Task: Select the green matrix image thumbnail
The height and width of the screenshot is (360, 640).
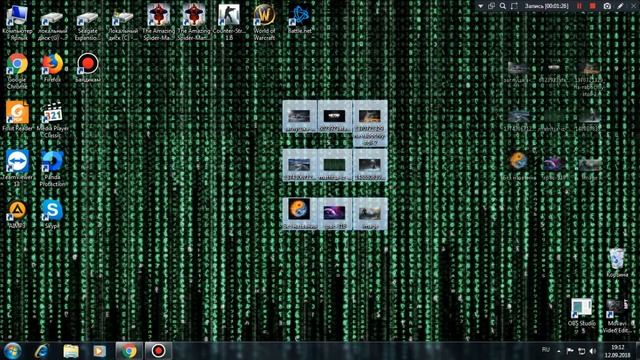Action: 335,165
